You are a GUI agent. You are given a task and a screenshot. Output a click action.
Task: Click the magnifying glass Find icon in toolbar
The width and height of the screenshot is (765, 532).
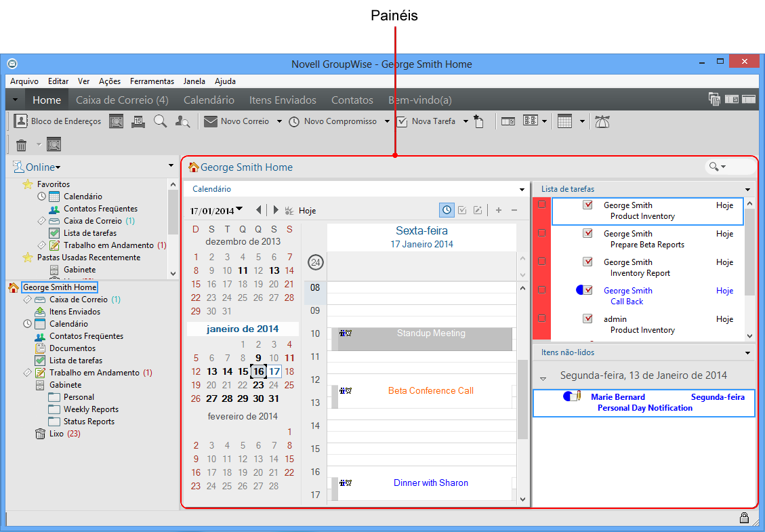coord(160,121)
